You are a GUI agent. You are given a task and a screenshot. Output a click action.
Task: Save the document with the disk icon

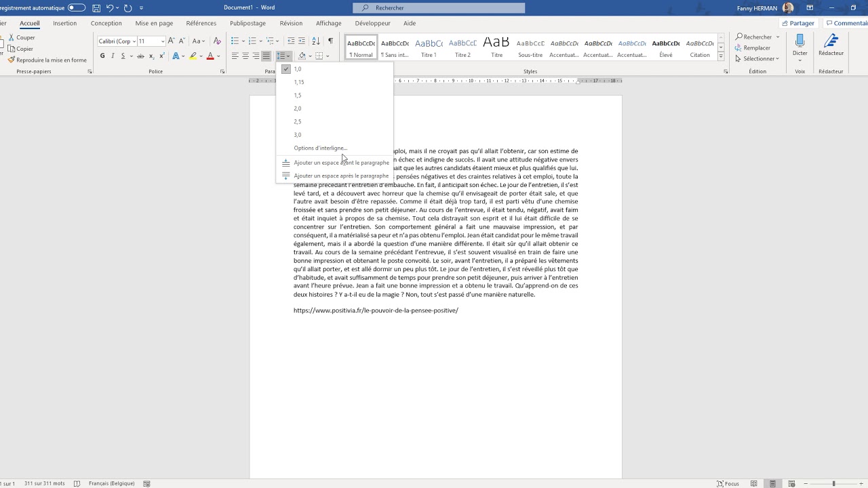[x=96, y=8]
